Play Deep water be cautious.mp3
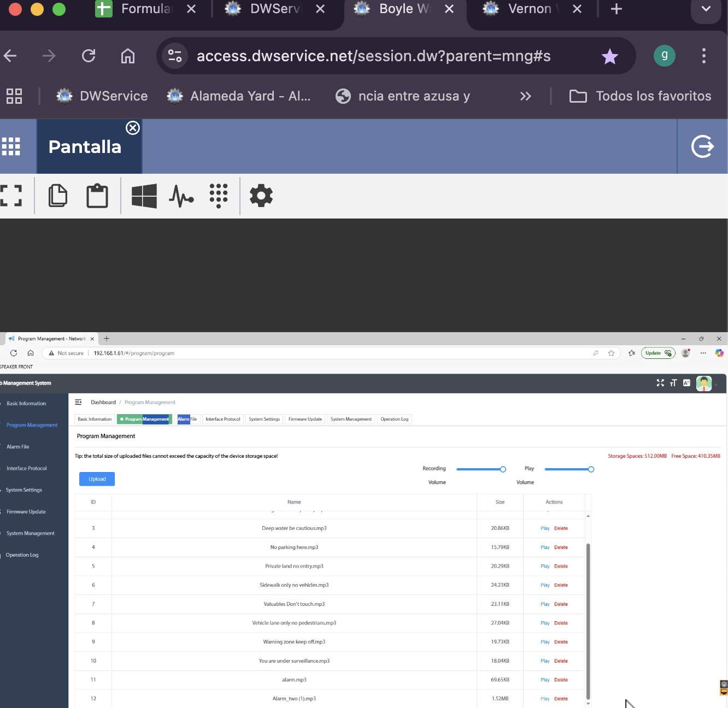The width and height of the screenshot is (728, 708). (x=545, y=528)
